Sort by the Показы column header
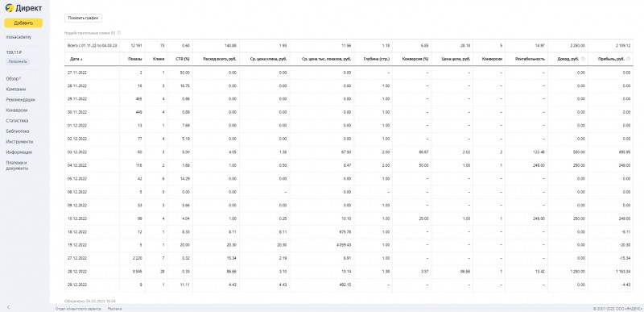 click(x=136, y=59)
